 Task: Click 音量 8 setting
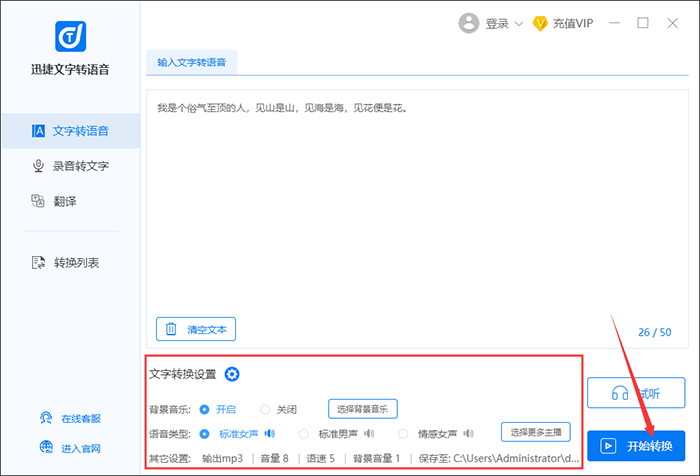pyautogui.click(x=275, y=459)
